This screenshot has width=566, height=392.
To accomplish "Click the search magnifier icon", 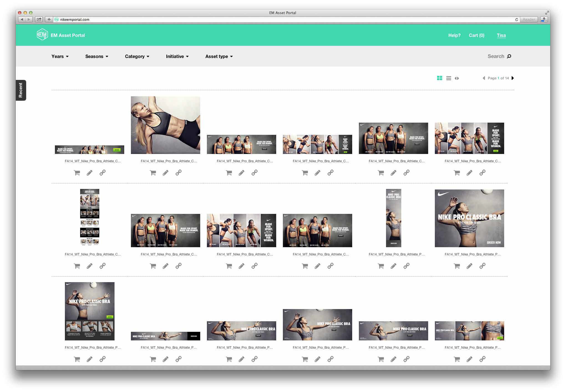I will [x=509, y=56].
